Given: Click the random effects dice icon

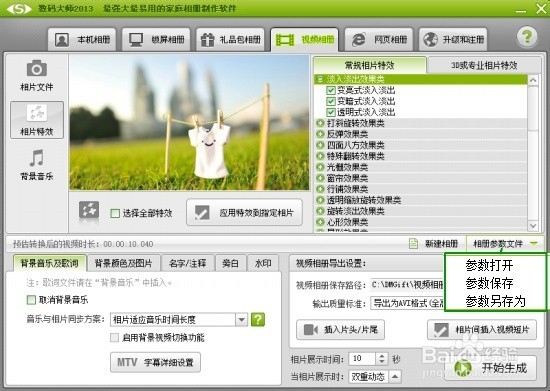Looking at the screenshot, I should (89, 211).
